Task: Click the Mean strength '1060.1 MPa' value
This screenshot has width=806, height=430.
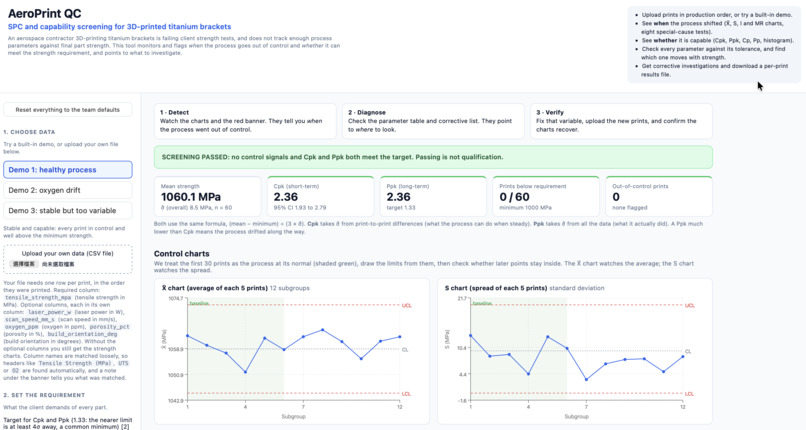Action: (191, 197)
